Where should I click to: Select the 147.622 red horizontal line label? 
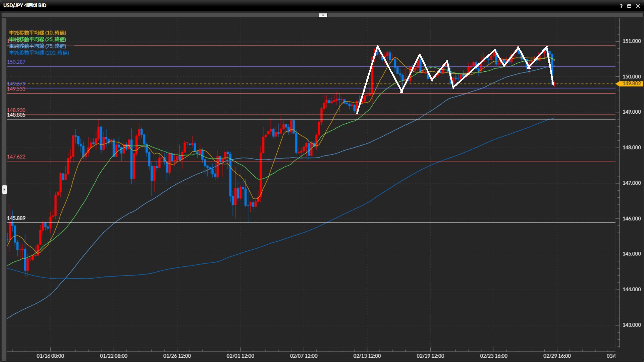pos(16,157)
